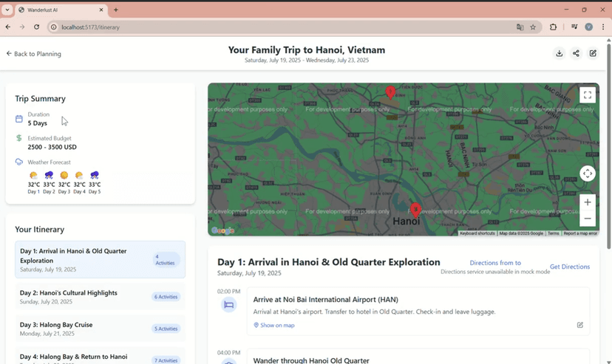This screenshot has height=364, width=612.
Task: Edit the Noi Bai Airport arrival activity
Action: coord(579,325)
